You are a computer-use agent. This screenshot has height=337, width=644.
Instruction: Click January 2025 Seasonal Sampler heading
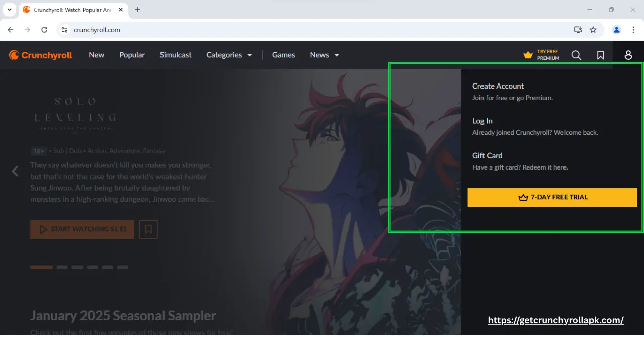click(x=123, y=316)
